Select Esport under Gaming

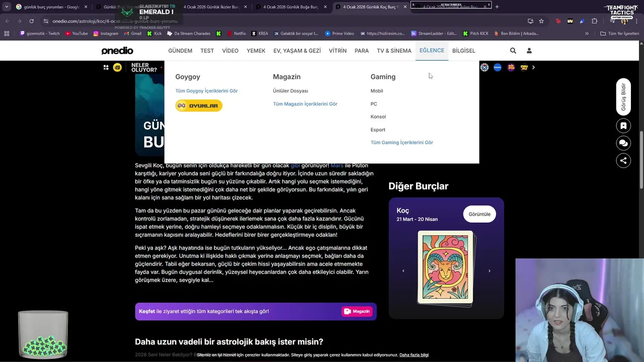click(378, 130)
